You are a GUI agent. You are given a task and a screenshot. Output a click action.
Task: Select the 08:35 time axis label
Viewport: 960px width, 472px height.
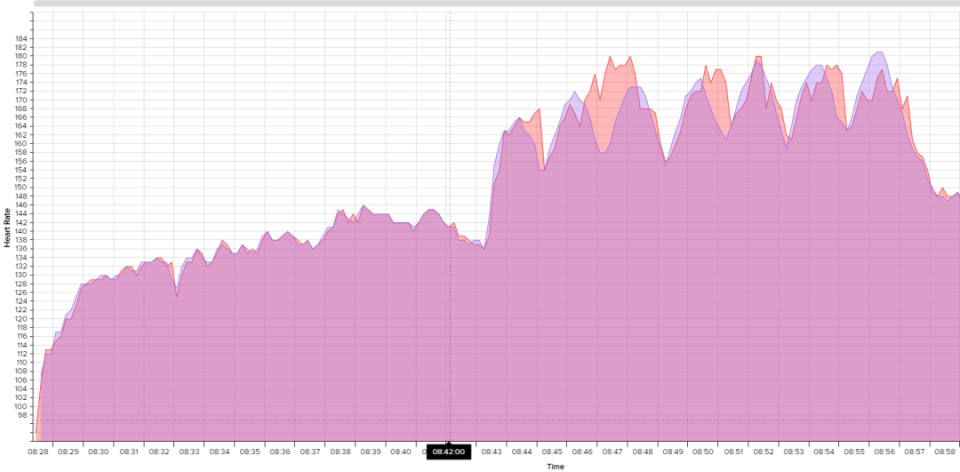coord(250,451)
